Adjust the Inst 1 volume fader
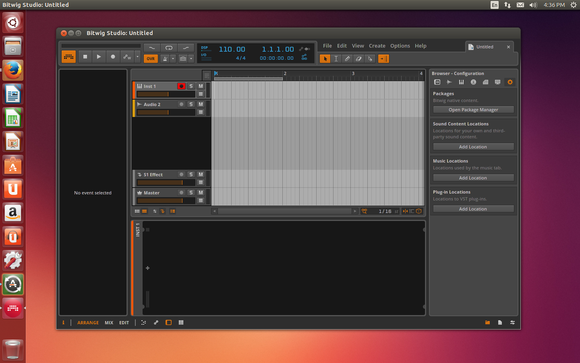Viewport: 580px width, 363px height. point(166,94)
